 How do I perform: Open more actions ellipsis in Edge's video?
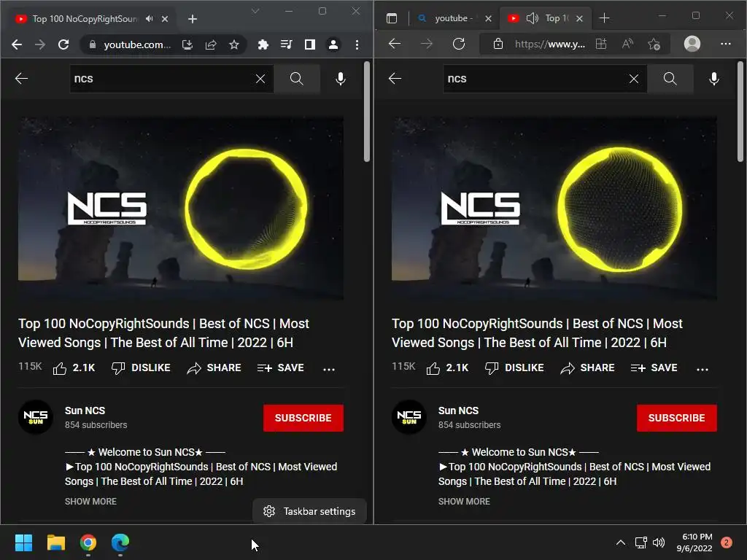tap(703, 369)
